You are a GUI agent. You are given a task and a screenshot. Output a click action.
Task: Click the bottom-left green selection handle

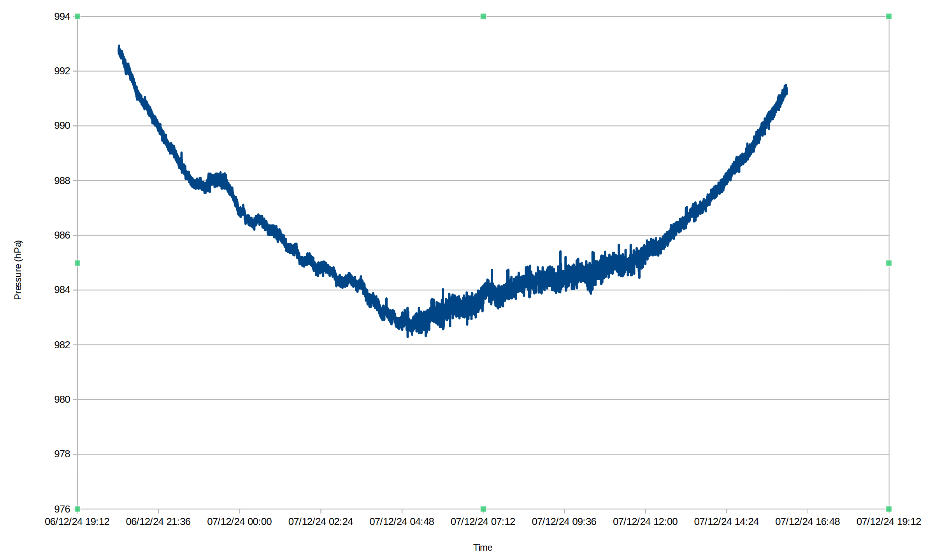click(77, 509)
